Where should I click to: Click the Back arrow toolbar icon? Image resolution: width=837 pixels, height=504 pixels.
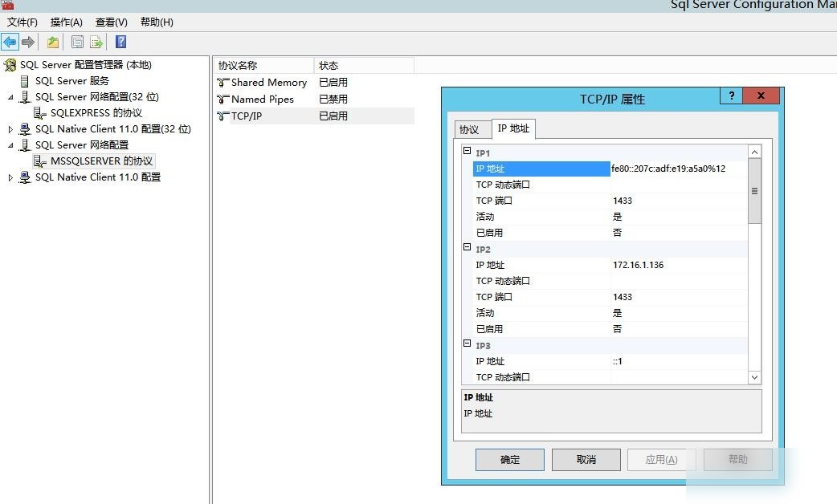tap(10, 42)
